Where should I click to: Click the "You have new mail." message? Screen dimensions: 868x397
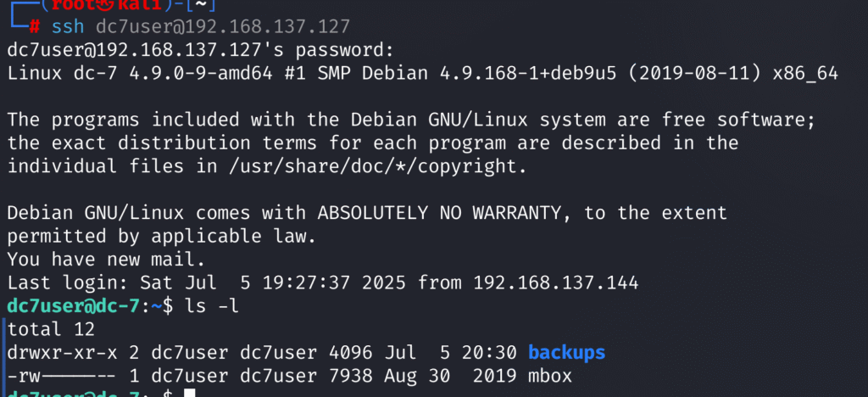pos(106,259)
